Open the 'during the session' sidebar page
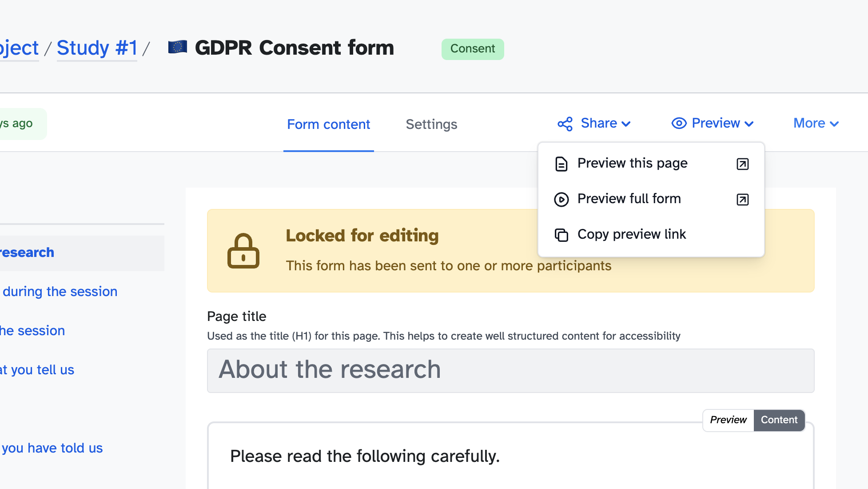The height and width of the screenshot is (489, 868). click(x=60, y=292)
